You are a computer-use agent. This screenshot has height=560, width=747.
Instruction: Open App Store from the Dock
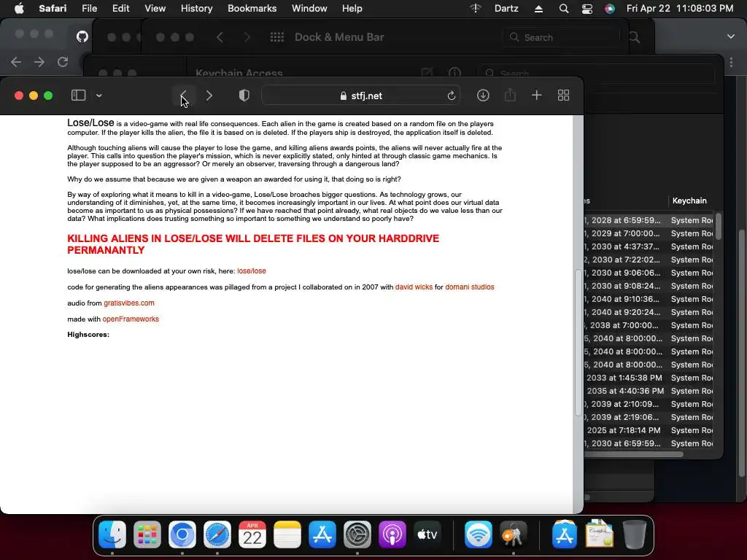(x=322, y=534)
